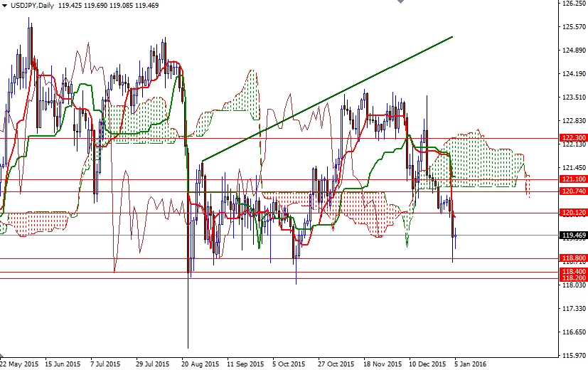Click the 27 Oct 2015 date label
588x370 pixels.
[336, 364]
